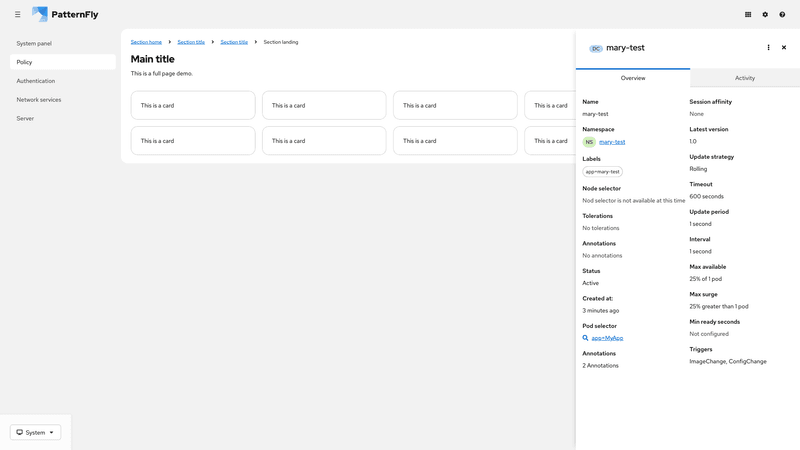Select first card in bottom row
This screenshot has height=450, width=800.
[x=193, y=141]
